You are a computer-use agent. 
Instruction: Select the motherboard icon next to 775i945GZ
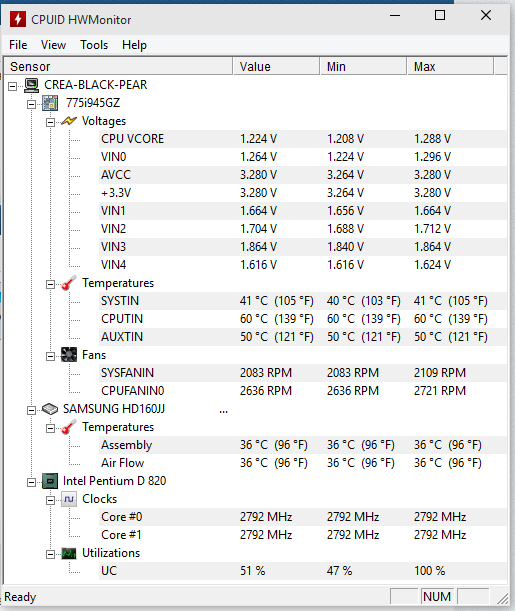coord(50,103)
